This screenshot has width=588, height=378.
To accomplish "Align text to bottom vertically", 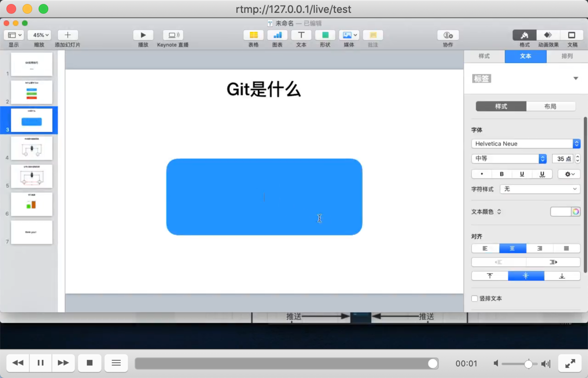I will click(x=562, y=276).
